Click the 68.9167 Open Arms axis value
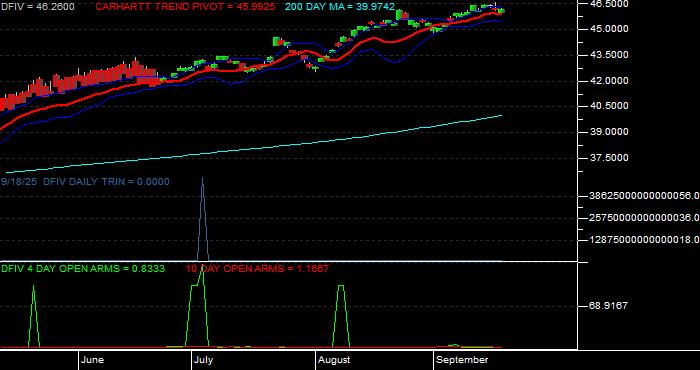The image size is (700, 370). (608, 306)
